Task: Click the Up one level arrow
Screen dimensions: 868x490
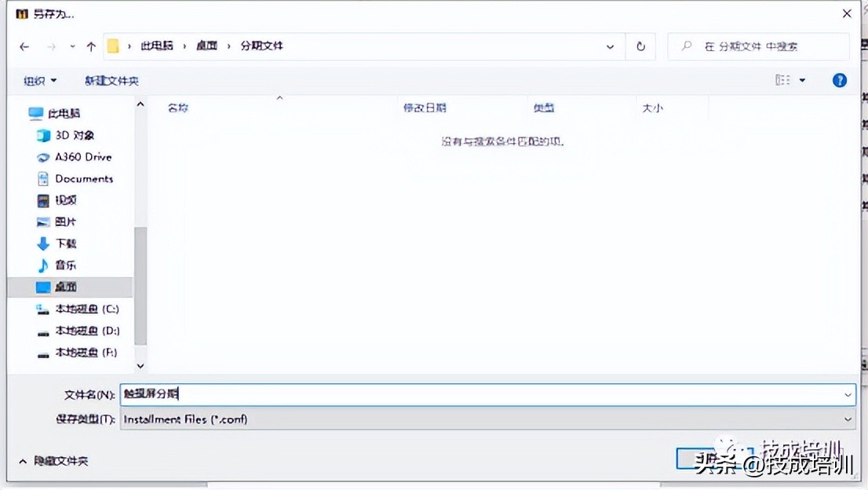Action: point(91,46)
